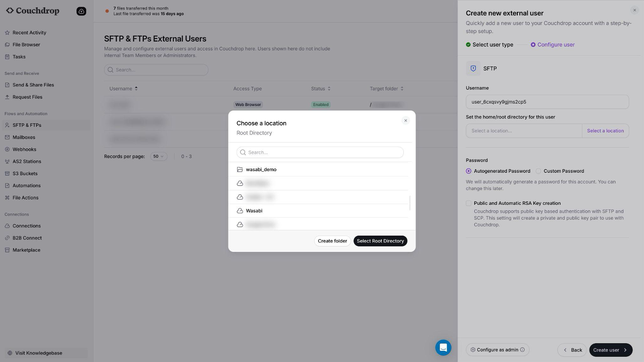Click Configure as admin button
This screenshot has width=644, height=362.
pyautogui.click(x=497, y=350)
